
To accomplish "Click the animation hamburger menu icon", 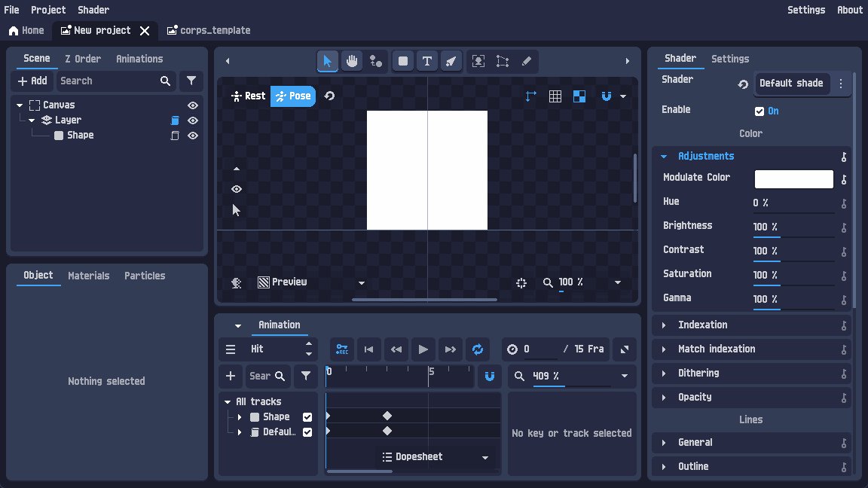I will coord(231,349).
